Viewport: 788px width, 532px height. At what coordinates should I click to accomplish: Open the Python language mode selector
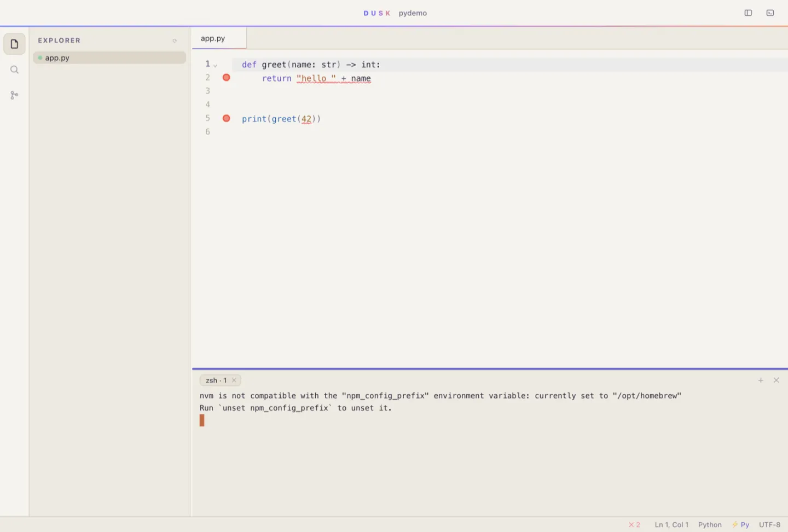pos(710,524)
